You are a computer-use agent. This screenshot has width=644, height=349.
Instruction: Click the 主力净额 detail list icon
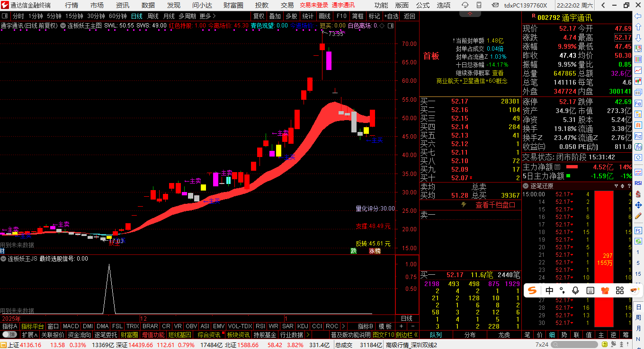[x=557, y=167]
